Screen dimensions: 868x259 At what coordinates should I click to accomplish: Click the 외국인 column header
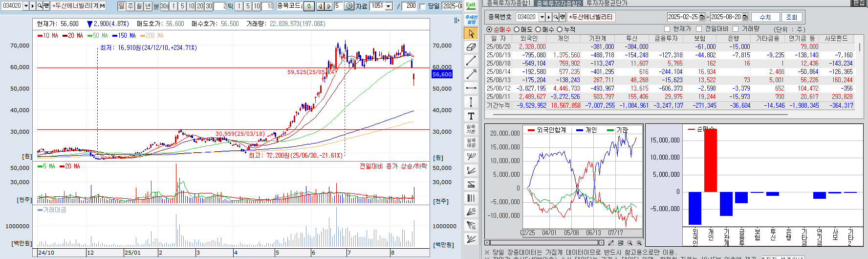point(529,38)
